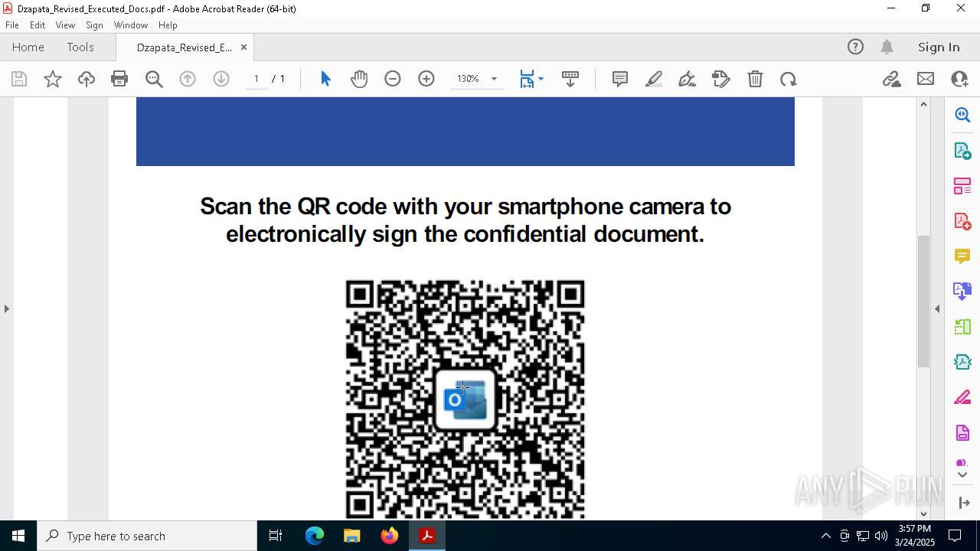The width and height of the screenshot is (980, 551).
Task: Open Help question mark icon
Action: tap(855, 47)
